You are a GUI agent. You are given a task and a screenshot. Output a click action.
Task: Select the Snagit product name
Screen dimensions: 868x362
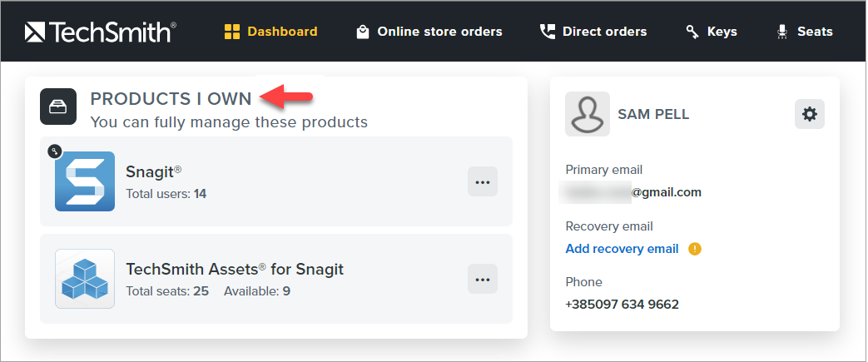153,171
